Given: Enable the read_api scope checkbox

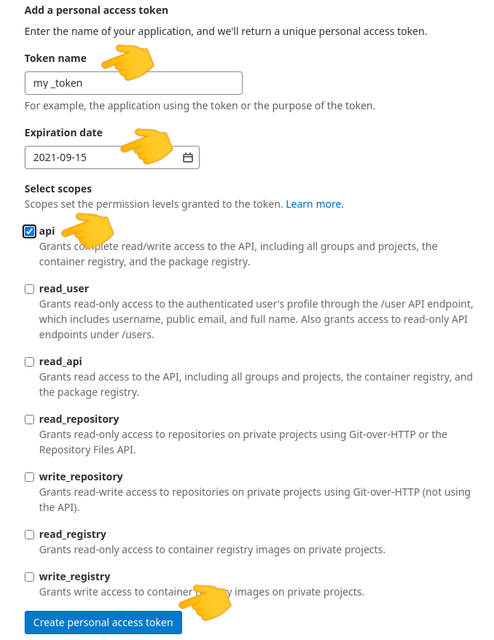Looking at the screenshot, I should (29, 362).
